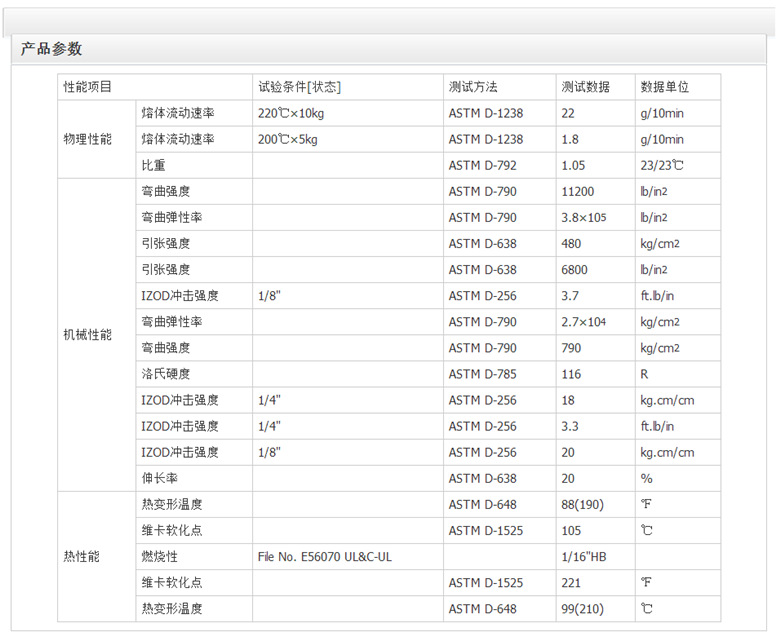
Task: Click the value 6800 cell
Action: tap(595, 270)
